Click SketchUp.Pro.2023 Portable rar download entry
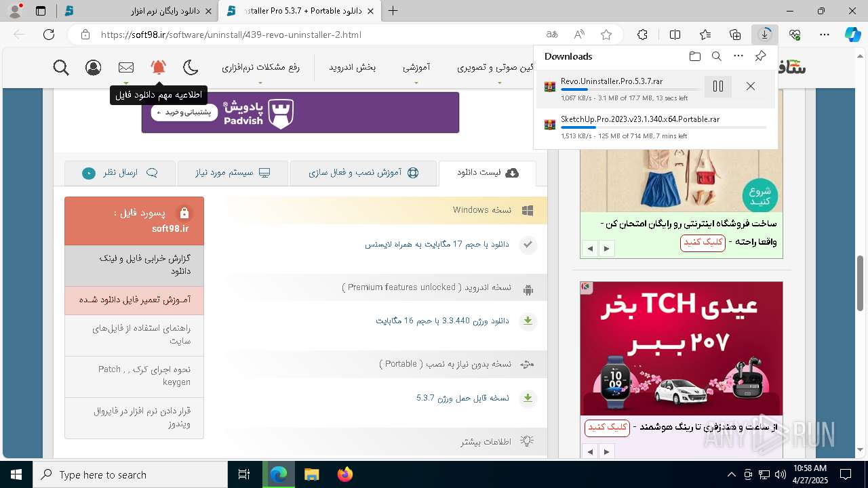Viewport: 868px width, 488px height. coord(655,127)
